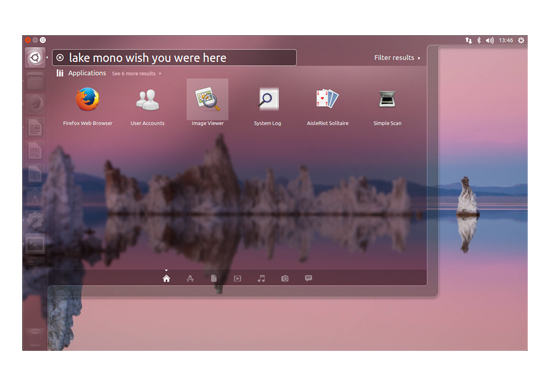Launch Firefox Web Browser from results
Image resolution: width=550 pixels, height=382 pixels.
point(88,105)
